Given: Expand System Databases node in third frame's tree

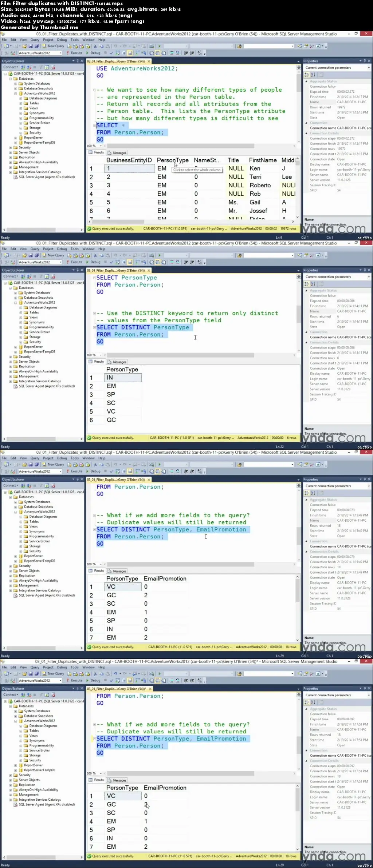Looking at the screenshot, I should point(16,502).
